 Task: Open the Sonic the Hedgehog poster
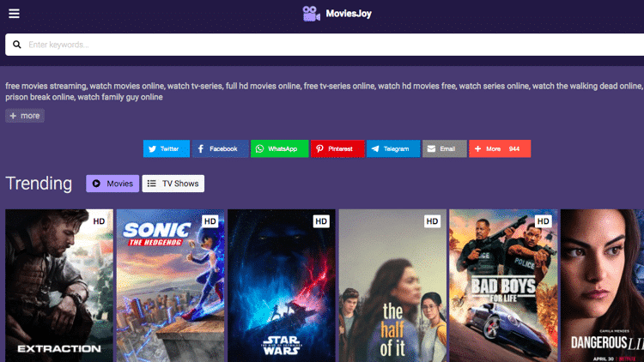pyautogui.click(x=170, y=286)
